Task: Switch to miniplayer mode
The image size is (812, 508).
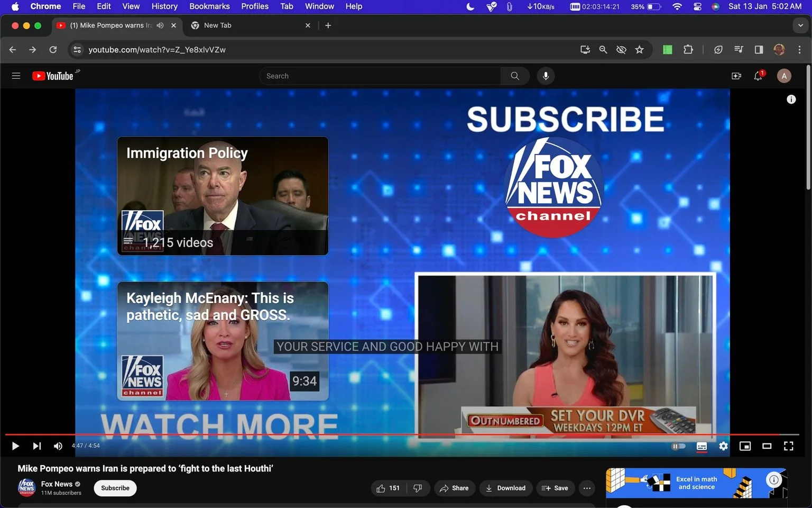Action: pyautogui.click(x=745, y=446)
